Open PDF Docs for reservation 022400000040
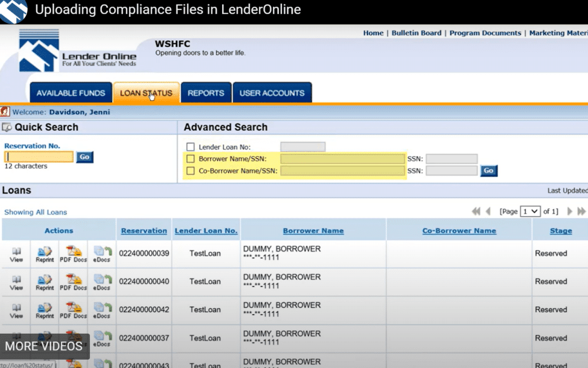 [73, 282]
